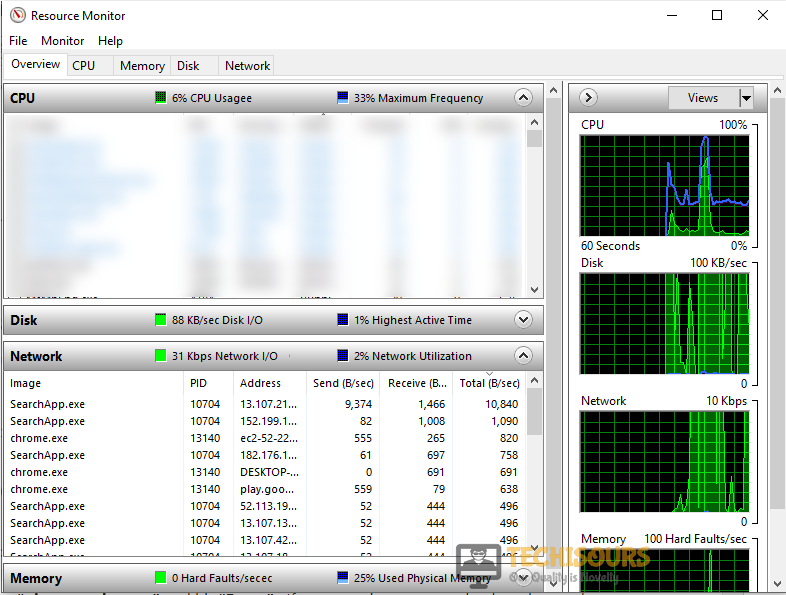Click the green Hard Faults indicator
The width and height of the screenshot is (786, 595).
click(160, 577)
